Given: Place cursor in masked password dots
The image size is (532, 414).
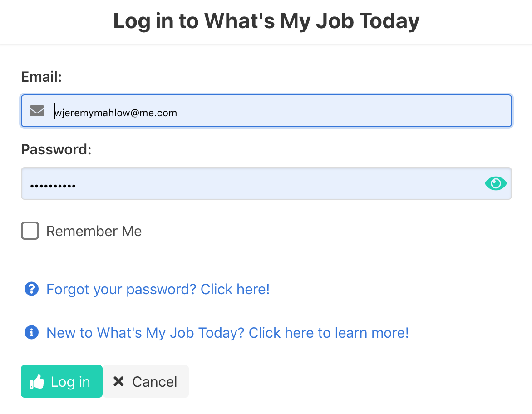Looking at the screenshot, I should pos(53,186).
